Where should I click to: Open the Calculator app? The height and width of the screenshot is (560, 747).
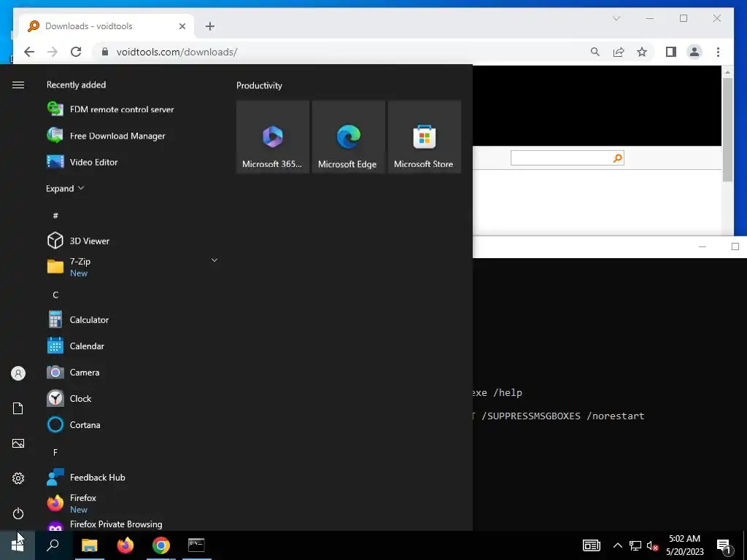[x=77, y=319]
